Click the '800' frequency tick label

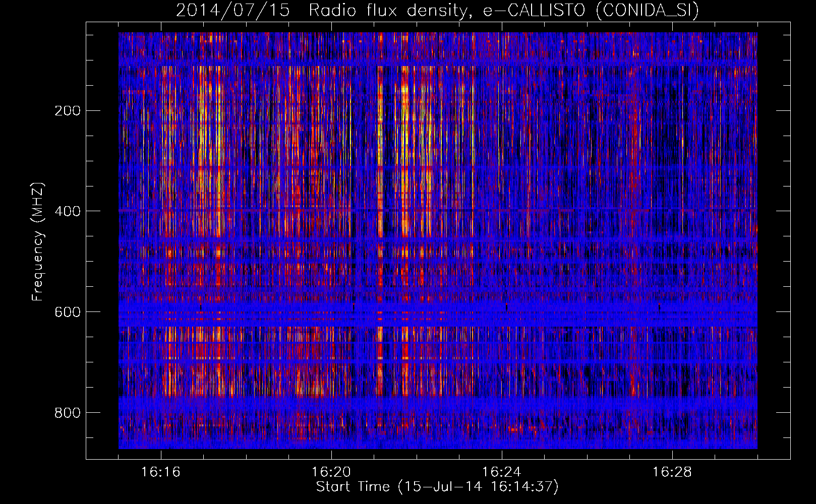68,413
